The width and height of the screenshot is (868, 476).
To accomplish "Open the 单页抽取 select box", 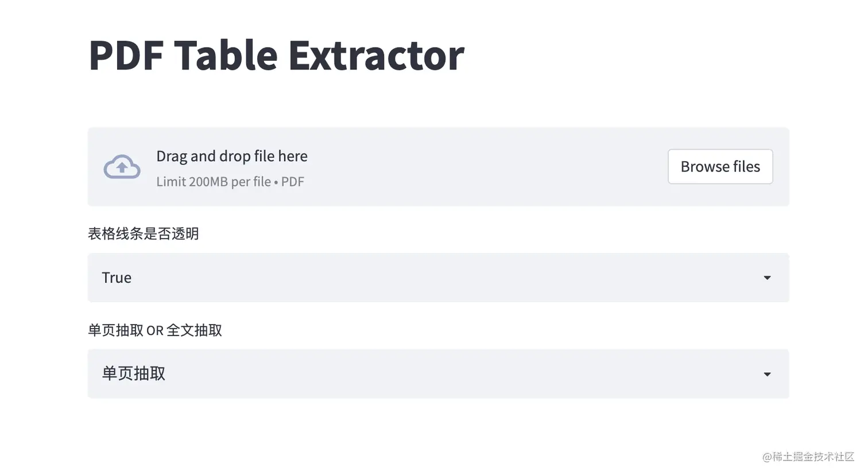I will (x=438, y=374).
